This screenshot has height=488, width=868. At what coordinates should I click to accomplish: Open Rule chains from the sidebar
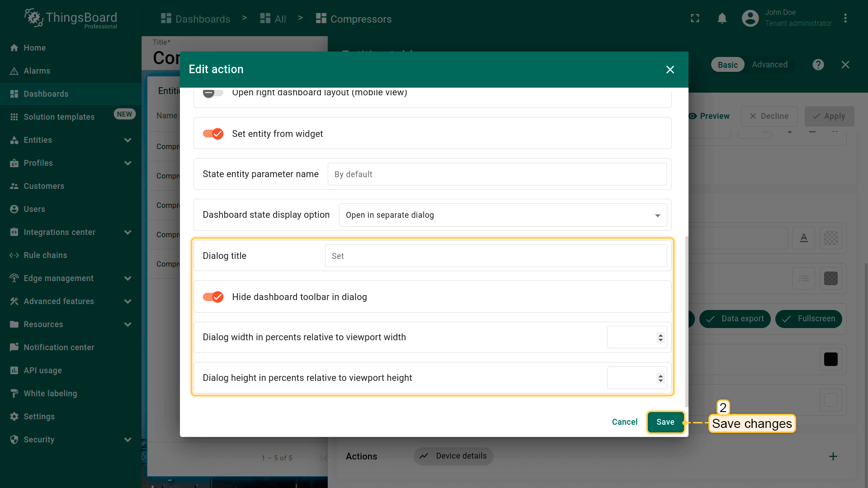pos(45,255)
